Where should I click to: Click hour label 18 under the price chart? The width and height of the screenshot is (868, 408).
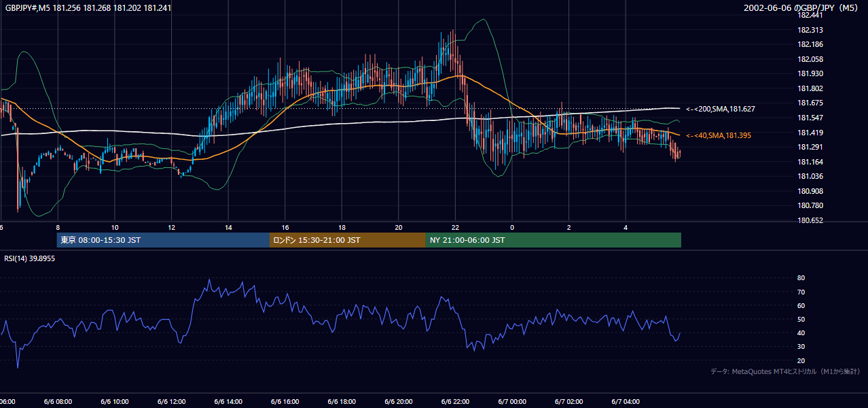342,228
